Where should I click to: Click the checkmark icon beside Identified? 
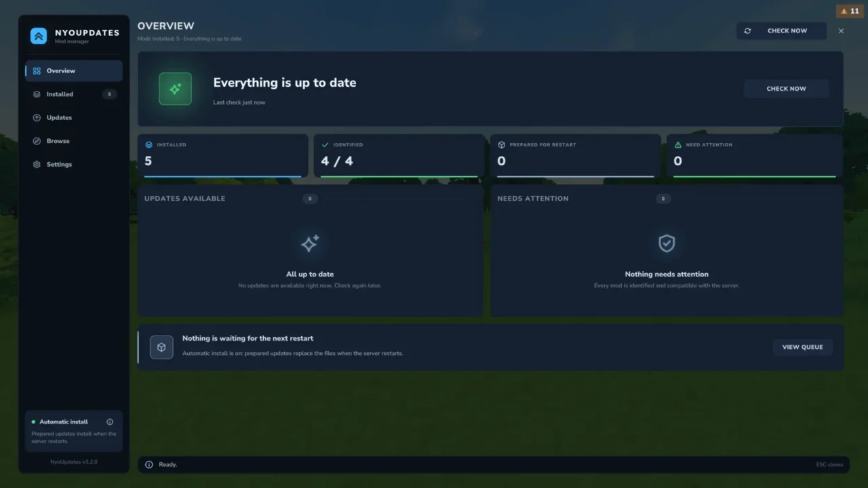[x=325, y=144]
